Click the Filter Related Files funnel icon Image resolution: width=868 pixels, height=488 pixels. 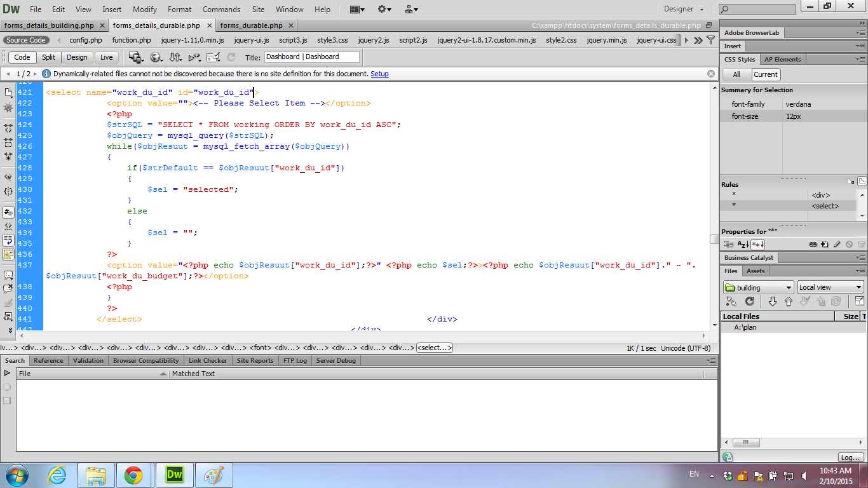[x=711, y=40]
